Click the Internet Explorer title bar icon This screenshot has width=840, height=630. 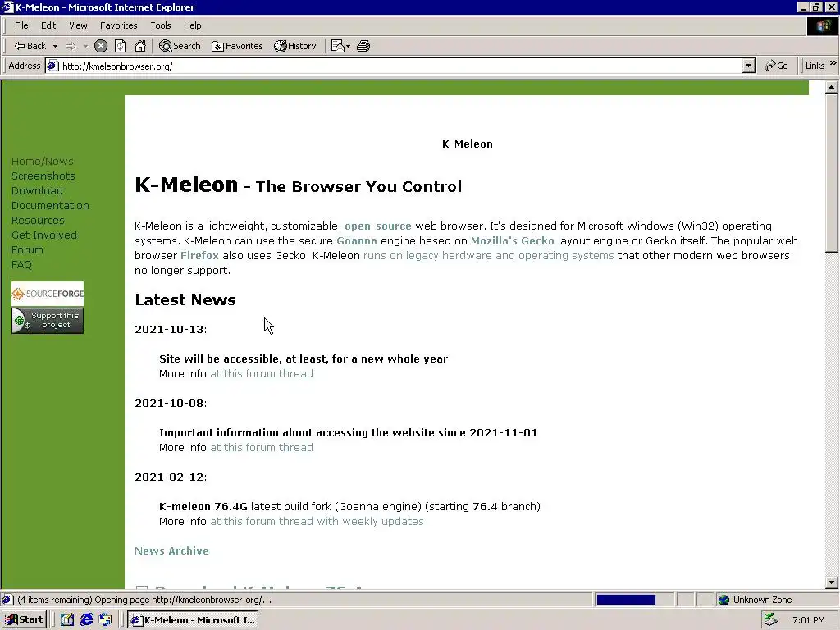click(x=7, y=7)
